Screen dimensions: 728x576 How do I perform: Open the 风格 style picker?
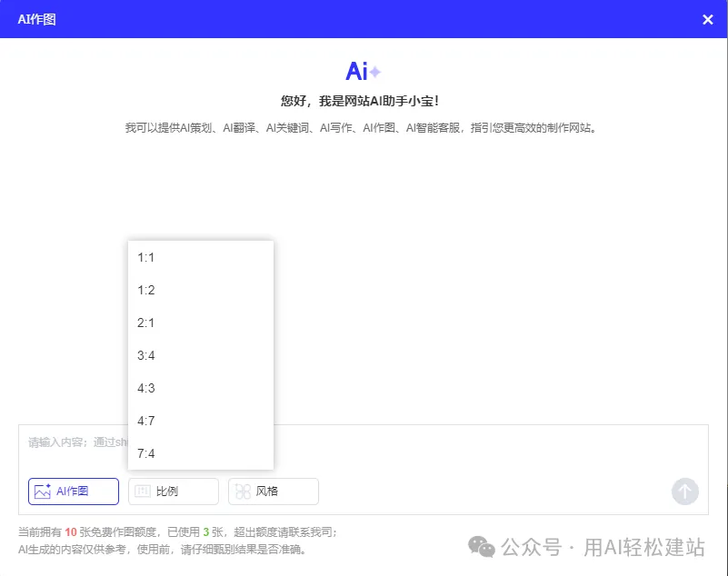(x=273, y=491)
